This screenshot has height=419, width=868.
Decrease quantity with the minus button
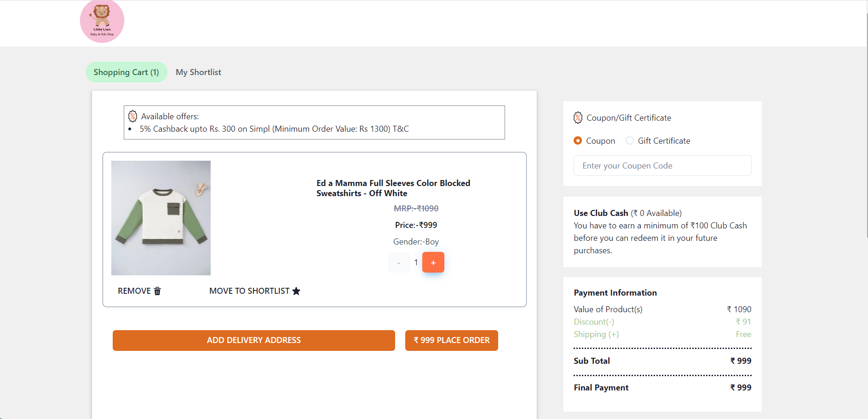click(x=398, y=262)
